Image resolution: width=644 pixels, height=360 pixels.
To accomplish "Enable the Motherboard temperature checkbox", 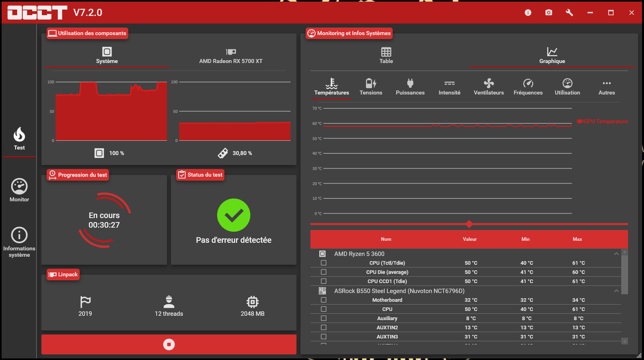I will [323, 300].
